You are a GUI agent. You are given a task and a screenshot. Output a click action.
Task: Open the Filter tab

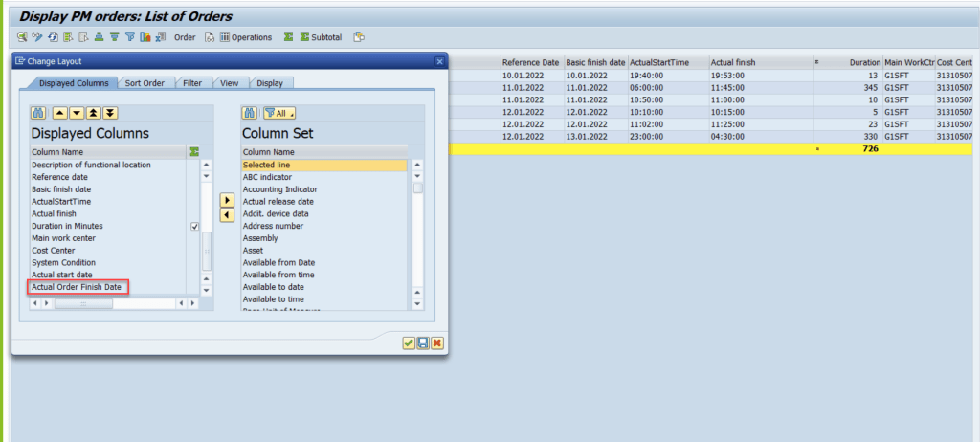(x=192, y=83)
